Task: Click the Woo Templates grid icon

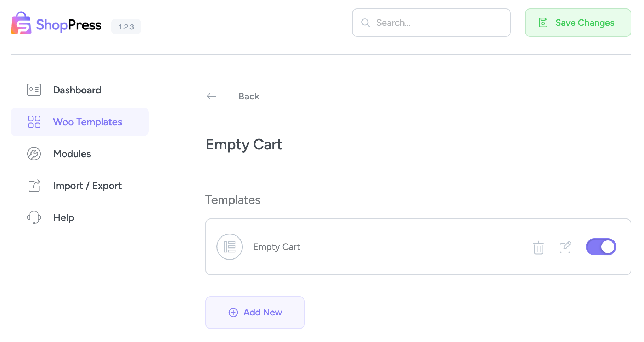Action: pos(34,121)
